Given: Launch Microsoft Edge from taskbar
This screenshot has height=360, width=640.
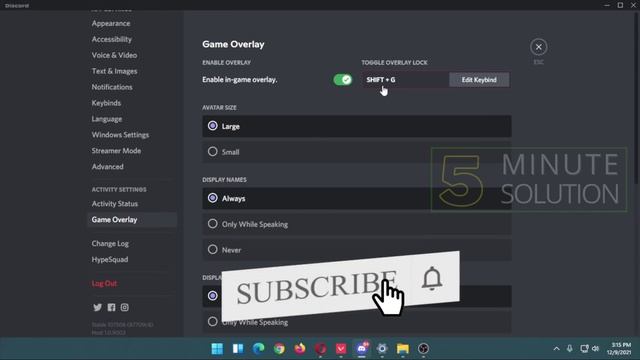Looking at the screenshot, I should coord(258,349).
